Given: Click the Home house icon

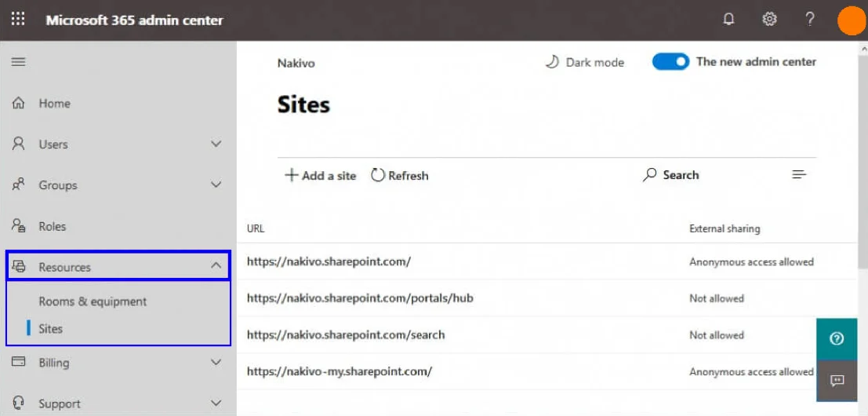Looking at the screenshot, I should click(18, 103).
